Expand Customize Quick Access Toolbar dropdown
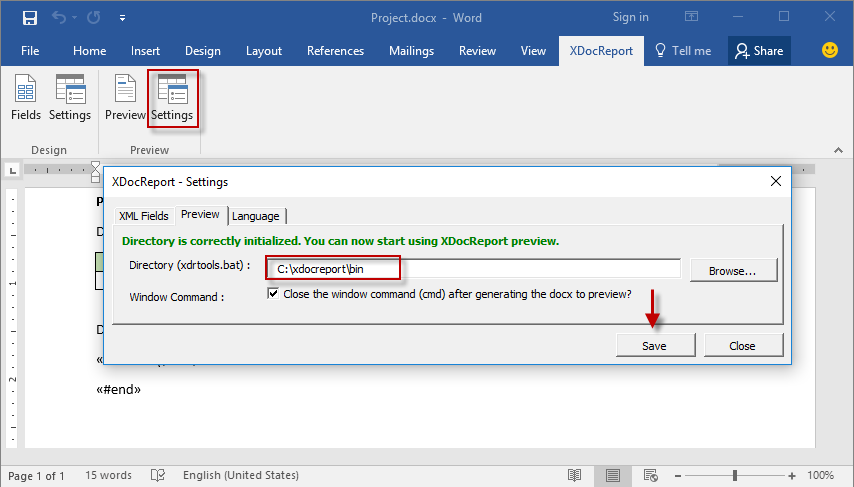854x487 pixels. (x=122, y=17)
